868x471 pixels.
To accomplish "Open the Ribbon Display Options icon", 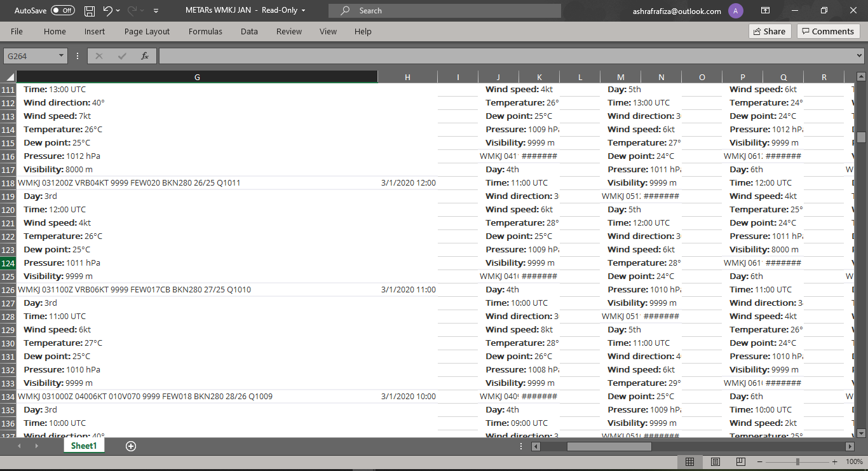I will pos(766,10).
